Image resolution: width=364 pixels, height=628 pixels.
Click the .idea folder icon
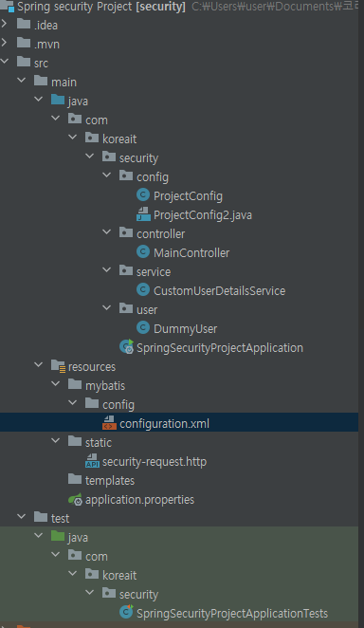tap(24, 24)
